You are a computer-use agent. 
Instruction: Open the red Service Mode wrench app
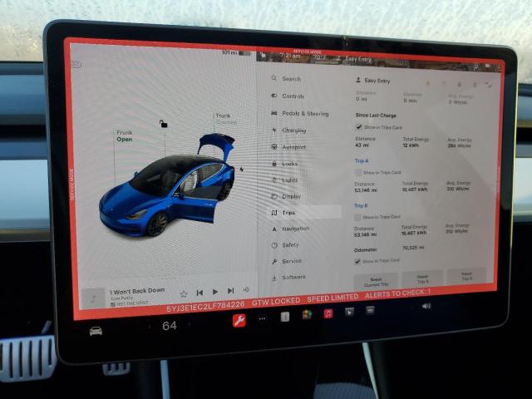pos(239,320)
